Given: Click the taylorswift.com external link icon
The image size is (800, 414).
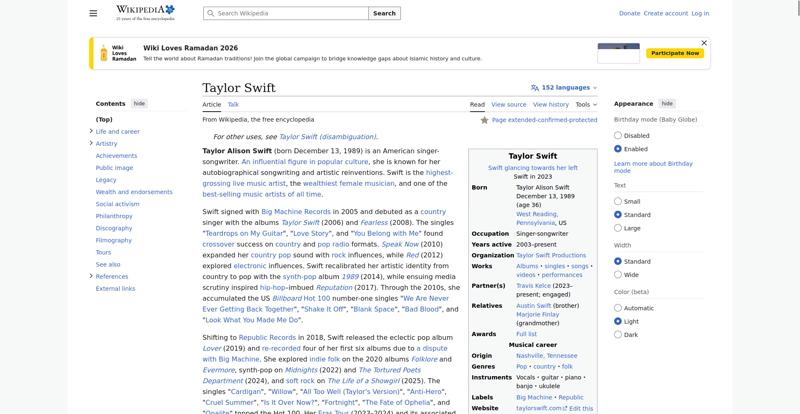Looking at the screenshot, I should (x=566, y=408).
